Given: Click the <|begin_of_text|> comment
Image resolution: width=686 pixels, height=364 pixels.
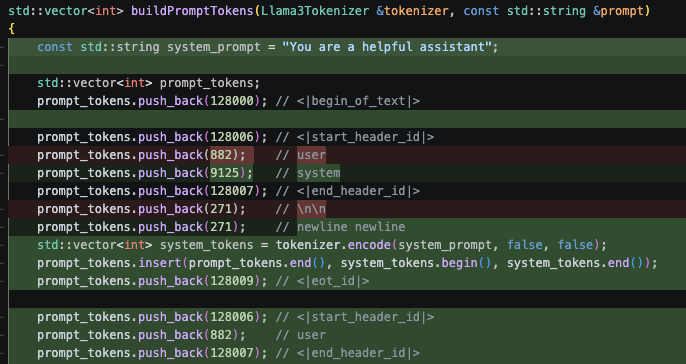Looking at the screenshot, I should [x=358, y=101].
